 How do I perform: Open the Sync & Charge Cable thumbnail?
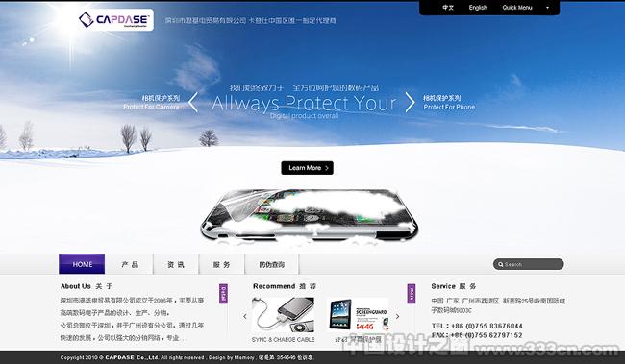point(283,316)
